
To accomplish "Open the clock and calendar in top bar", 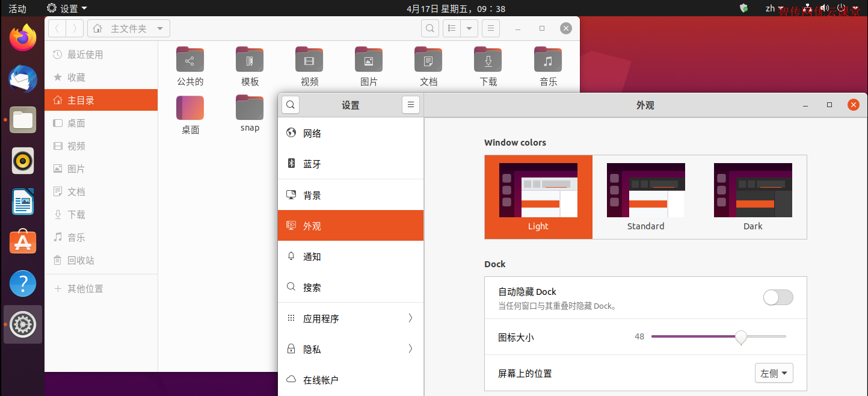I will 455,8.
